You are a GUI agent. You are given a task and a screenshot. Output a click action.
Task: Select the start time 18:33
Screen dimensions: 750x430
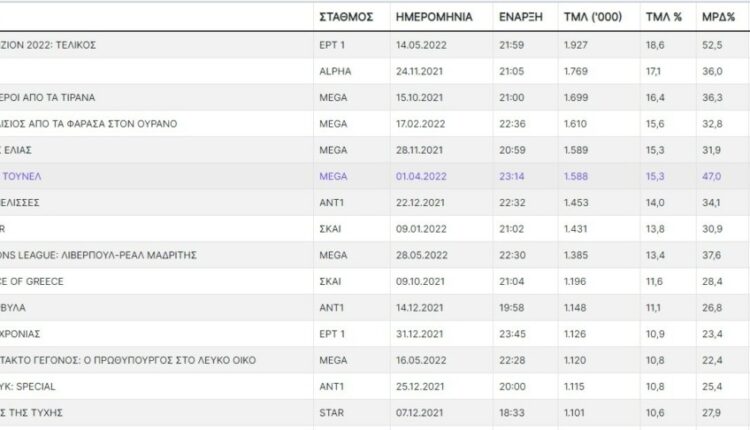click(x=511, y=413)
